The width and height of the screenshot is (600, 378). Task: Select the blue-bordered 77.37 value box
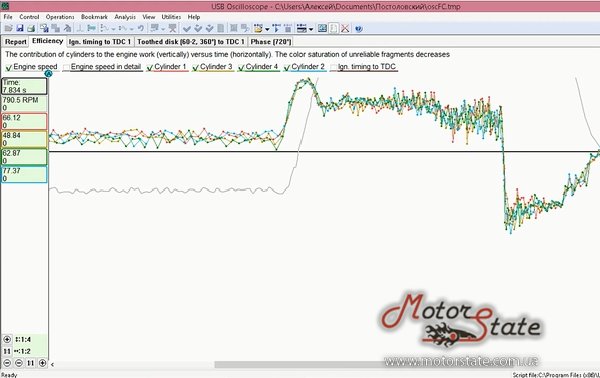coord(24,174)
